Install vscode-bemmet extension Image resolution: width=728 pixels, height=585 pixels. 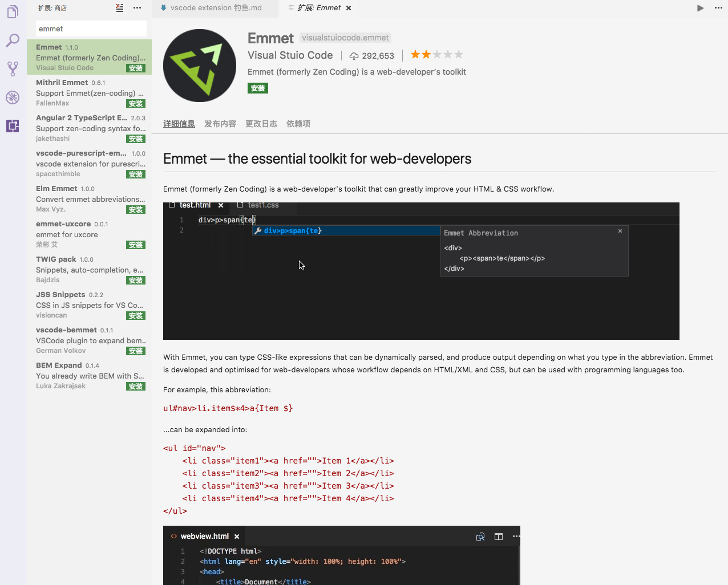[x=136, y=351]
